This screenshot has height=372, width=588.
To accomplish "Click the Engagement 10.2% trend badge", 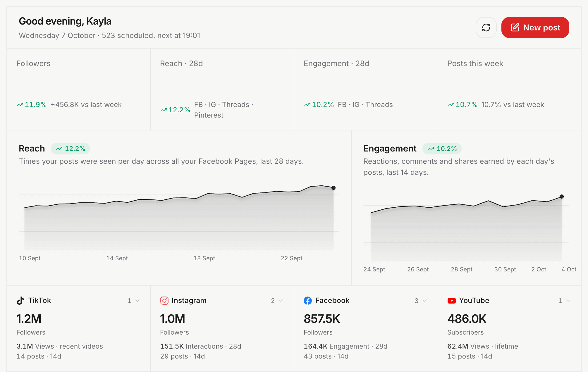I will [442, 149].
